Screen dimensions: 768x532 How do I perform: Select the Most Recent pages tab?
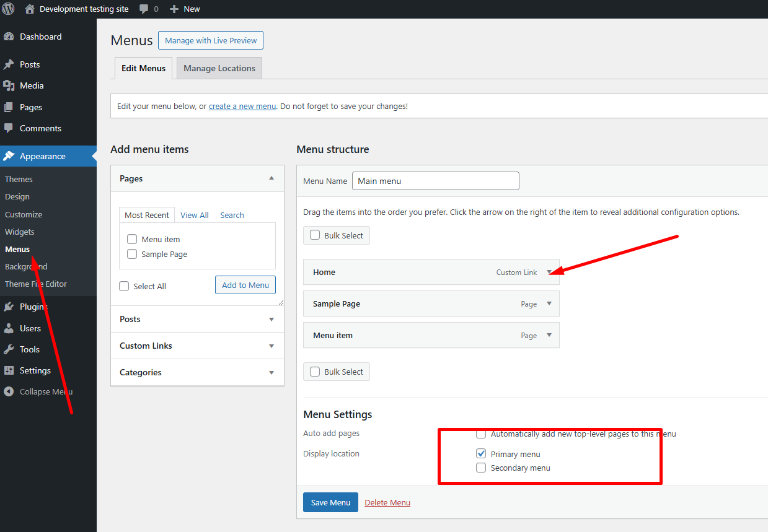147,215
